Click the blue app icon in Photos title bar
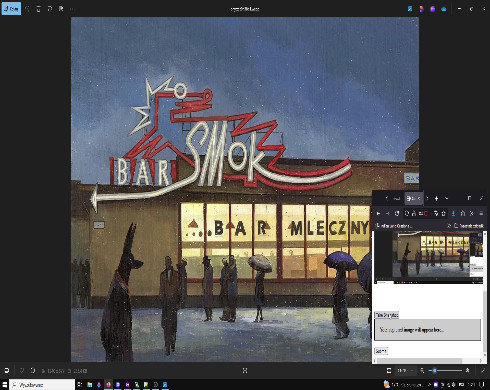Screen dimensions: 490x390 coord(410,9)
